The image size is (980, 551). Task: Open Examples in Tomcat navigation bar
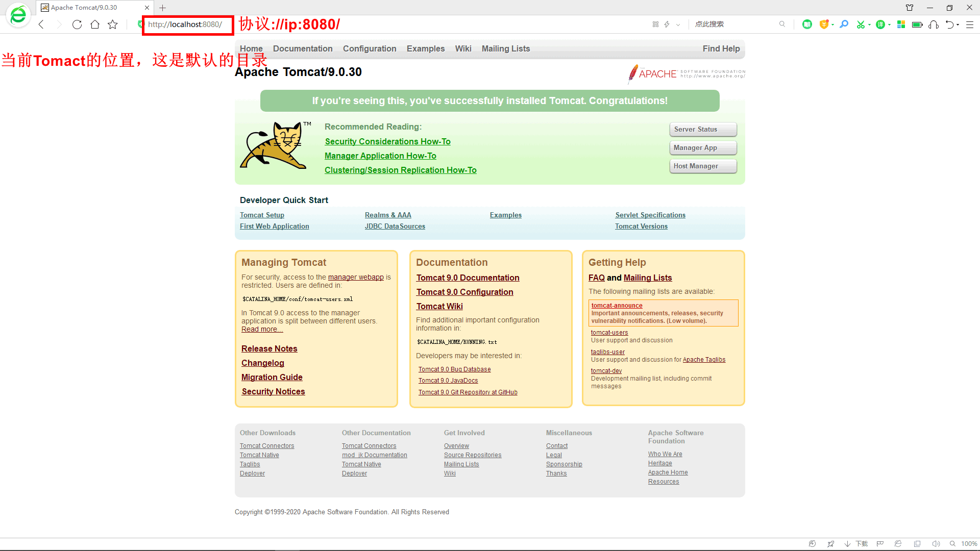(x=426, y=48)
